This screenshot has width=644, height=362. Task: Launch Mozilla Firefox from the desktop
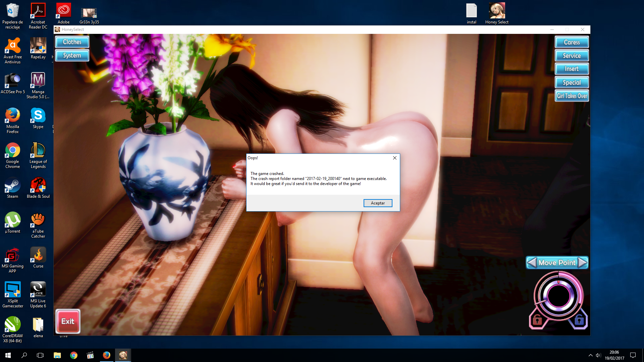pos(12,120)
